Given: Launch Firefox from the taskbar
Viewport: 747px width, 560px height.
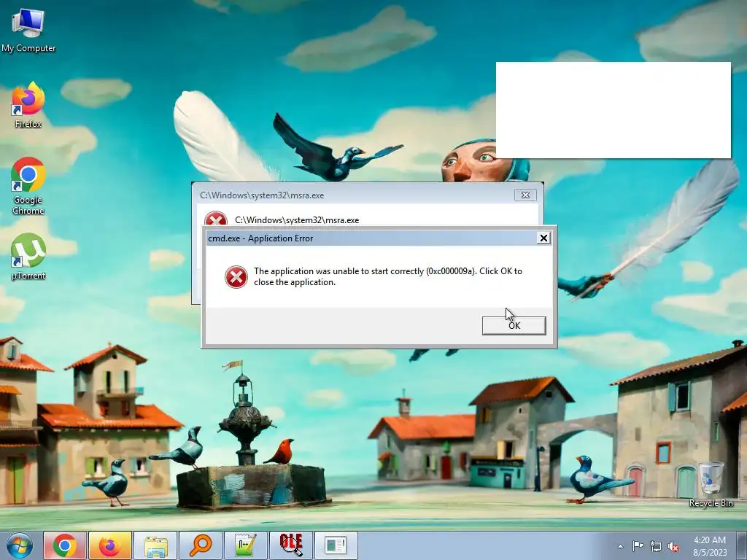Looking at the screenshot, I should coord(110,545).
